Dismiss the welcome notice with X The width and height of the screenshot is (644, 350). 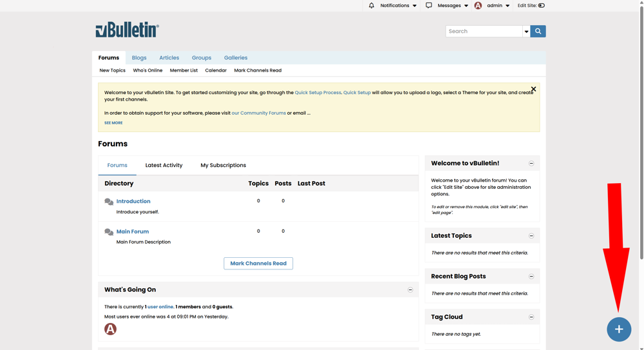533,89
